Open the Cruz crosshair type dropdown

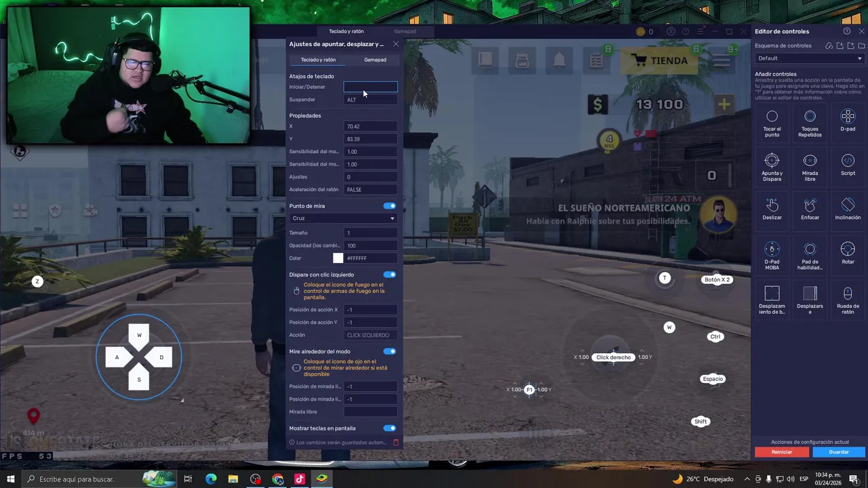tap(343, 218)
